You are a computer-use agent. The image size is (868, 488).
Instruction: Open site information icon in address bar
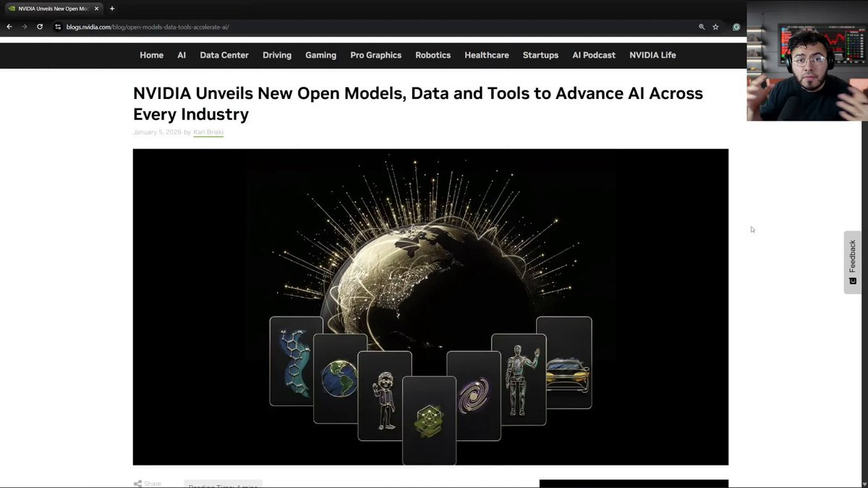(59, 27)
